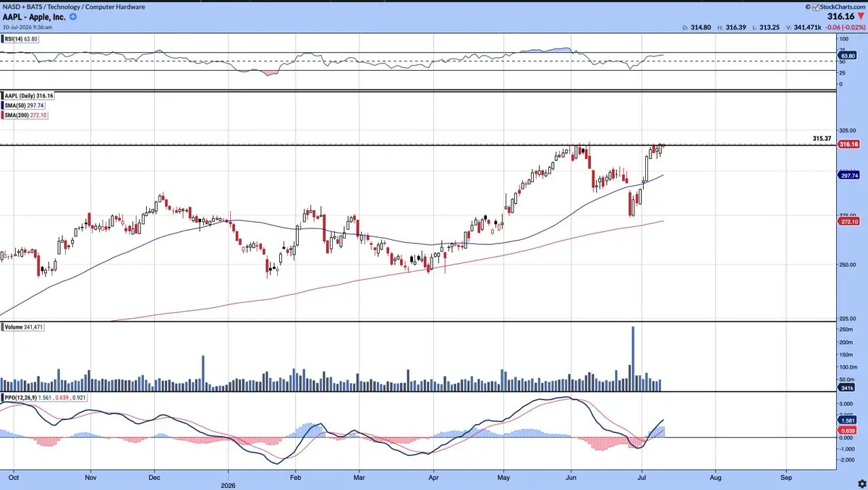Click the red 316.16 price axis tag
This screenshot has width=868, height=490.
click(847, 145)
